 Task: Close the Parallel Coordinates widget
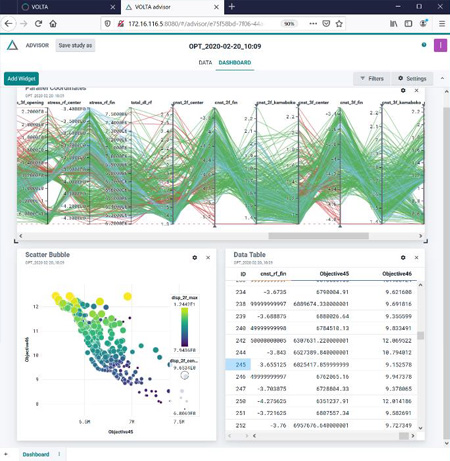pyautogui.click(x=416, y=90)
